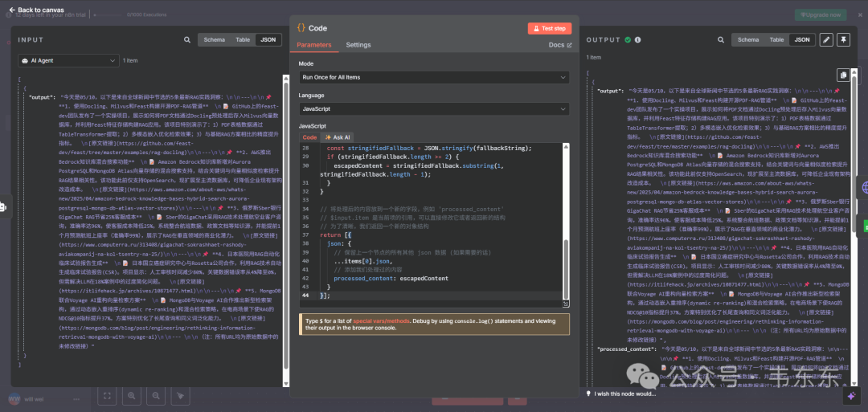Click 'processed_content: escapedContent' code line

click(x=391, y=278)
